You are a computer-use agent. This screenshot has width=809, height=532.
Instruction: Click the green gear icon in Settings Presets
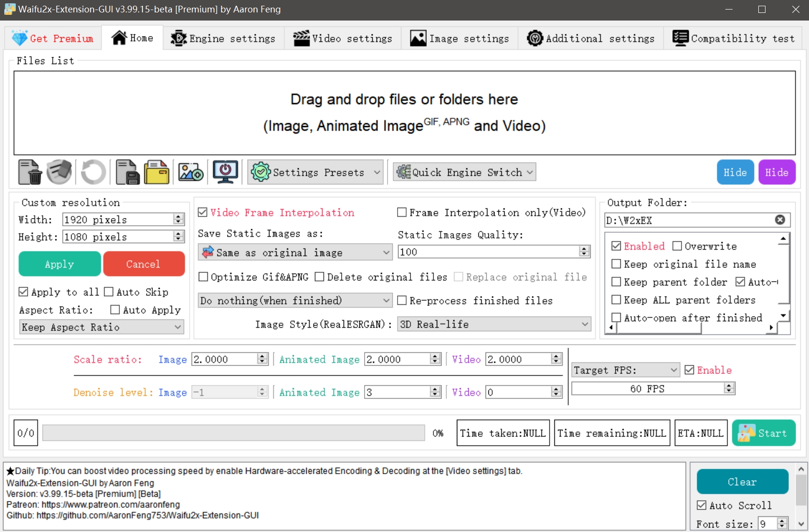click(x=261, y=172)
